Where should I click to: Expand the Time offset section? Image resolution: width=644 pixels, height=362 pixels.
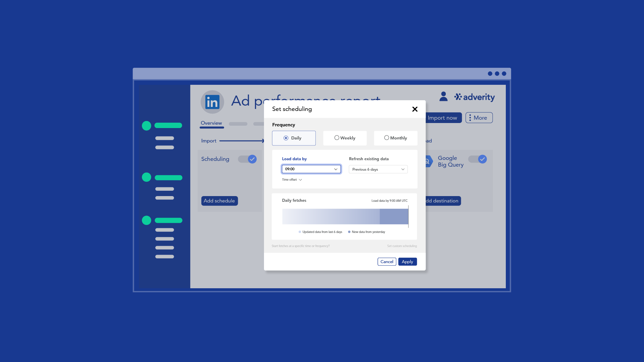292,180
